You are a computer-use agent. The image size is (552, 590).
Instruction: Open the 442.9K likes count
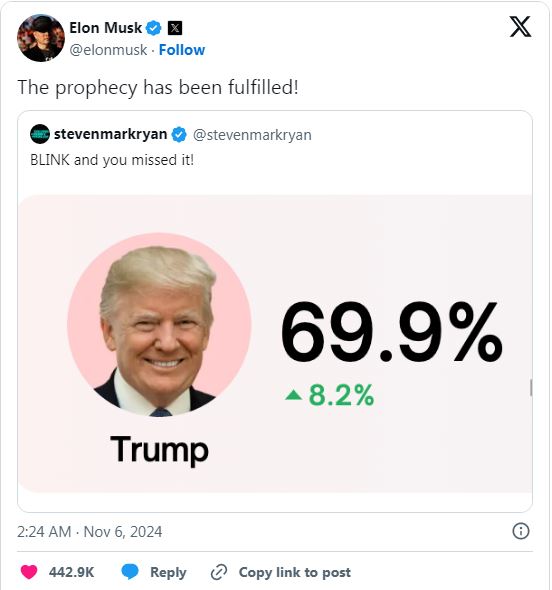tap(71, 572)
